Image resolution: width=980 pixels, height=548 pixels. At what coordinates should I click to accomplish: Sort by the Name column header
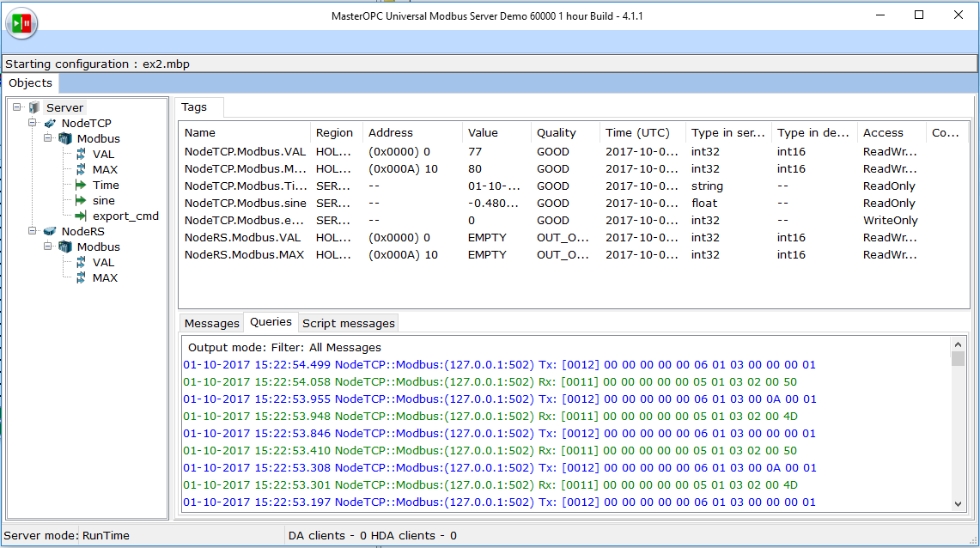pyautogui.click(x=245, y=132)
